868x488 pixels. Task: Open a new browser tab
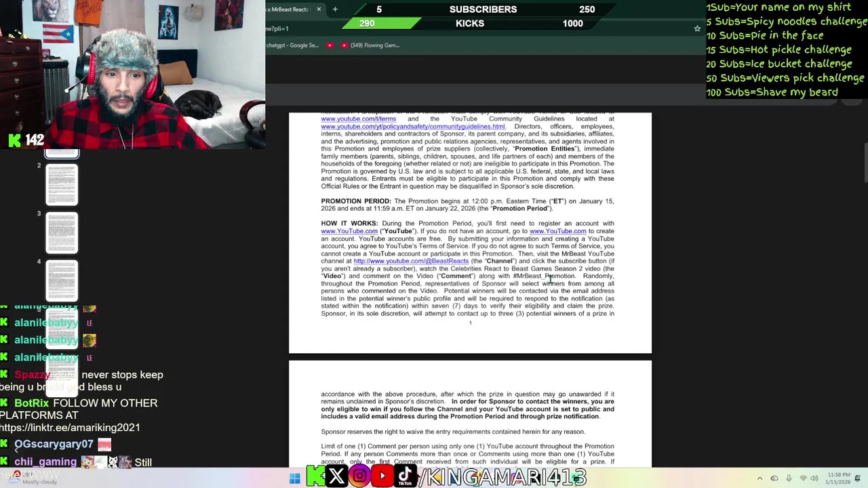pos(335,9)
